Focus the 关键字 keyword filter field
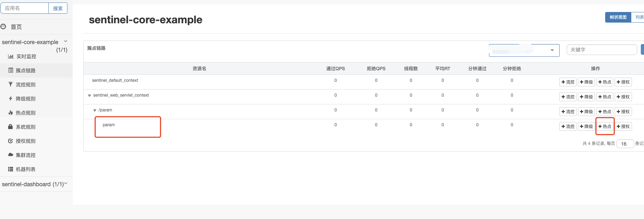Screen dimensions: 644x219 pos(602,50)
